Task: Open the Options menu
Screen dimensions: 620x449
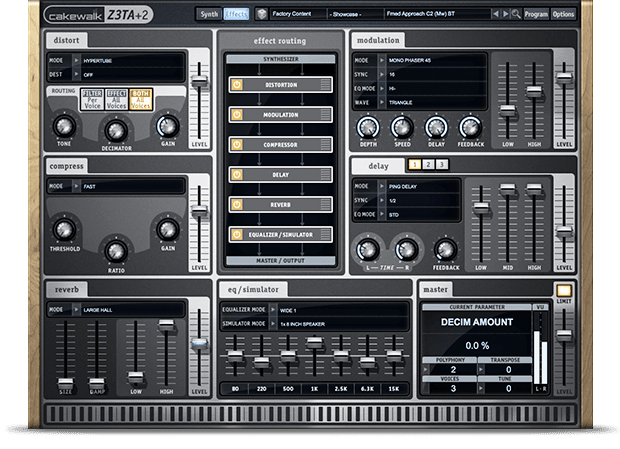Action: coord(563,14)
